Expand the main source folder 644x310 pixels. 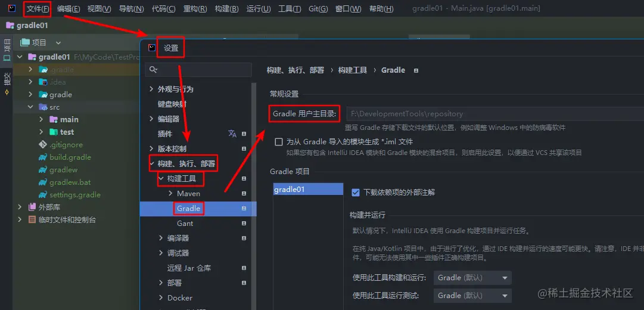point(41,120)
